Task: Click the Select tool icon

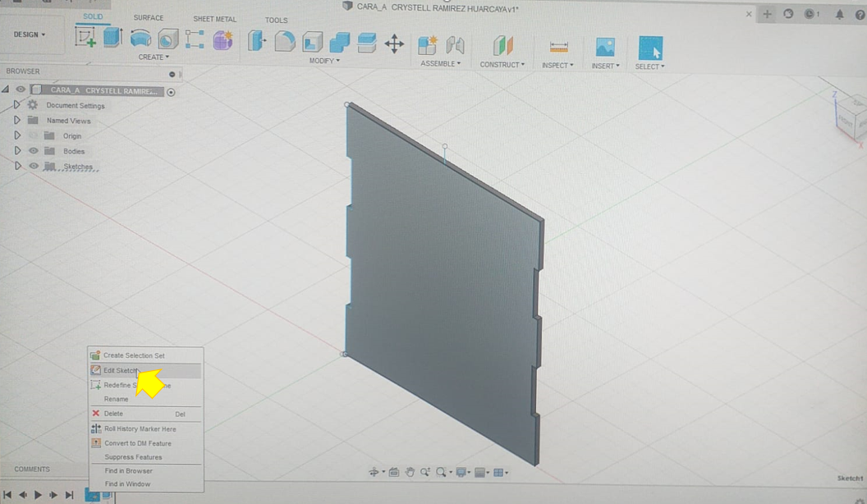Action: pyautogui.click(x=650, y=48)
